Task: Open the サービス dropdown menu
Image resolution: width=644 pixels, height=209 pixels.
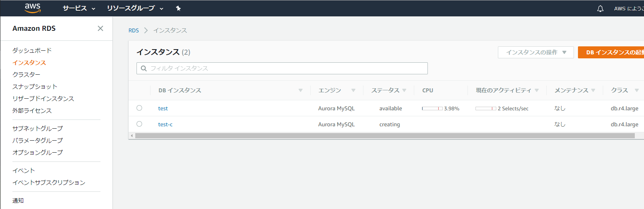Action: pos(79,8)
